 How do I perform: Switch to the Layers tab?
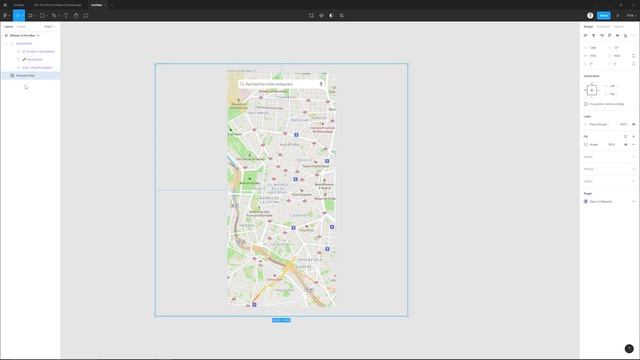(x=9, y=27)
